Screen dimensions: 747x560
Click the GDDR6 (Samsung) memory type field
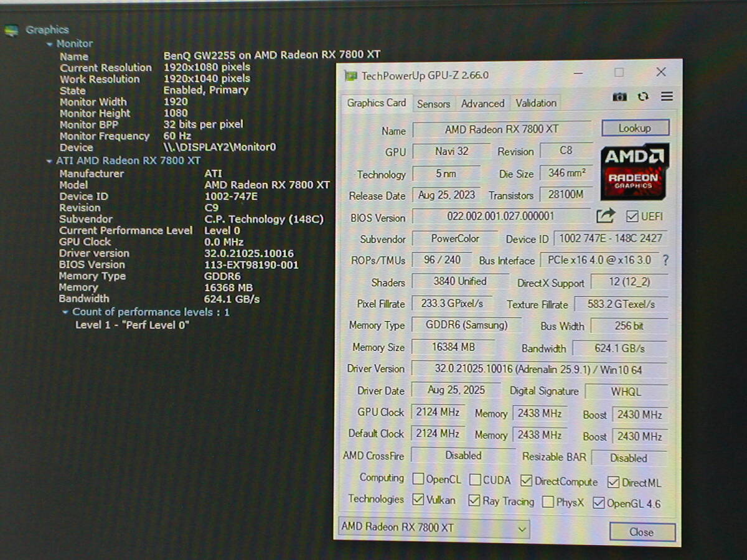click(466, 325)
